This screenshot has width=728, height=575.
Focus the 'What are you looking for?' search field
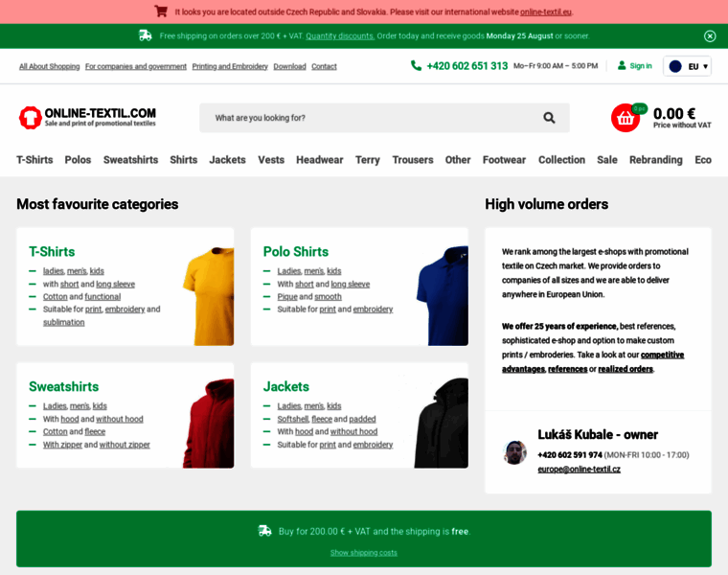[x=384, y=118]
